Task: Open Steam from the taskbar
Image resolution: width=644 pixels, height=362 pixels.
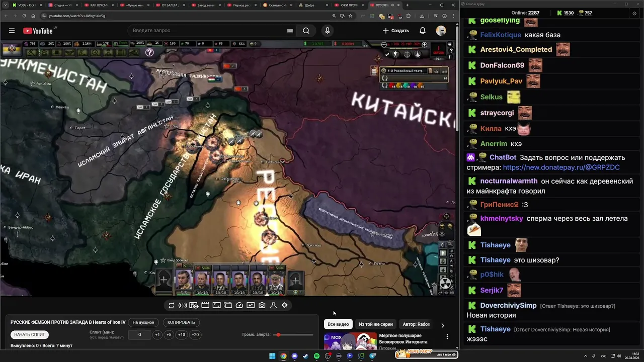Action: pyautogui.click(x=305, y=356)
